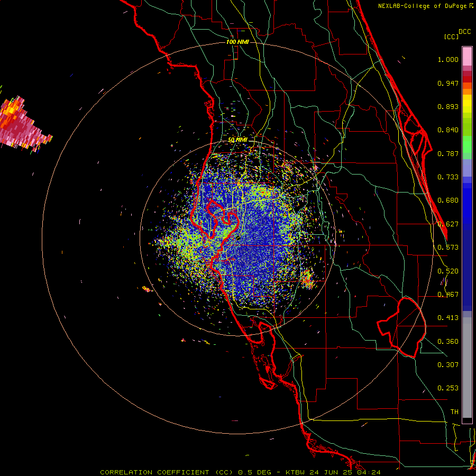The image size is (476, 476).
Task: Click the 50 NMI range ring label
Action: point(237,140)
